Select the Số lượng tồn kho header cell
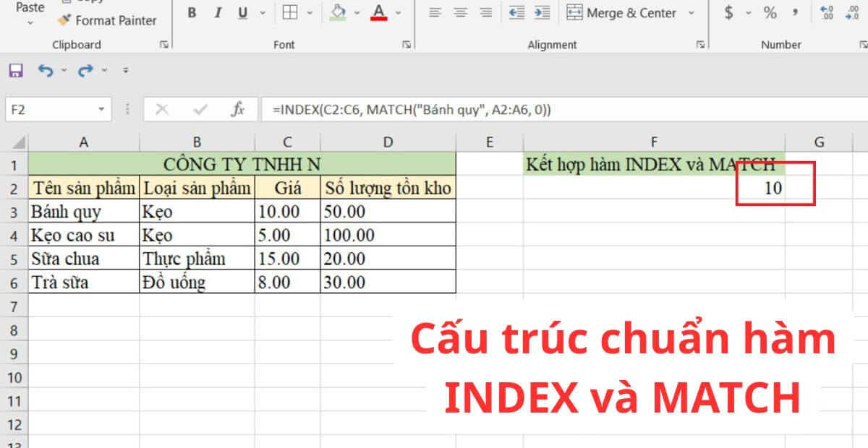 click(x=388, y=188)
